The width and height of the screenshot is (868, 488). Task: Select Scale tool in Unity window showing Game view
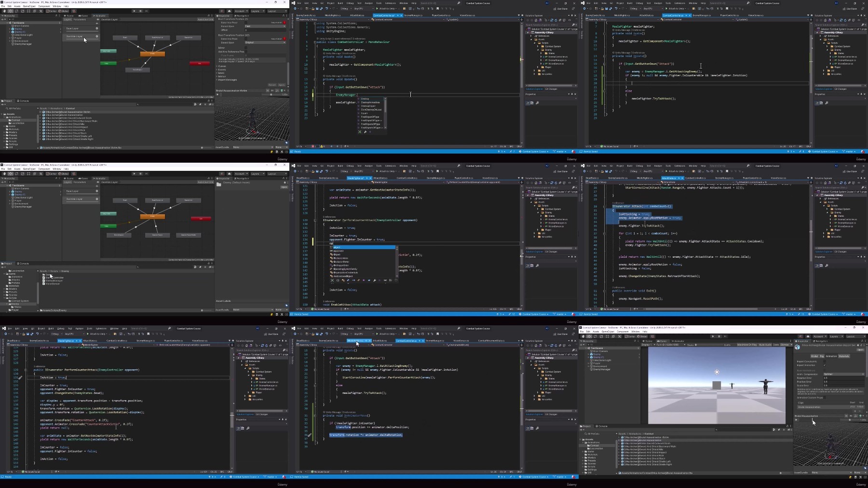click(601, 336)
